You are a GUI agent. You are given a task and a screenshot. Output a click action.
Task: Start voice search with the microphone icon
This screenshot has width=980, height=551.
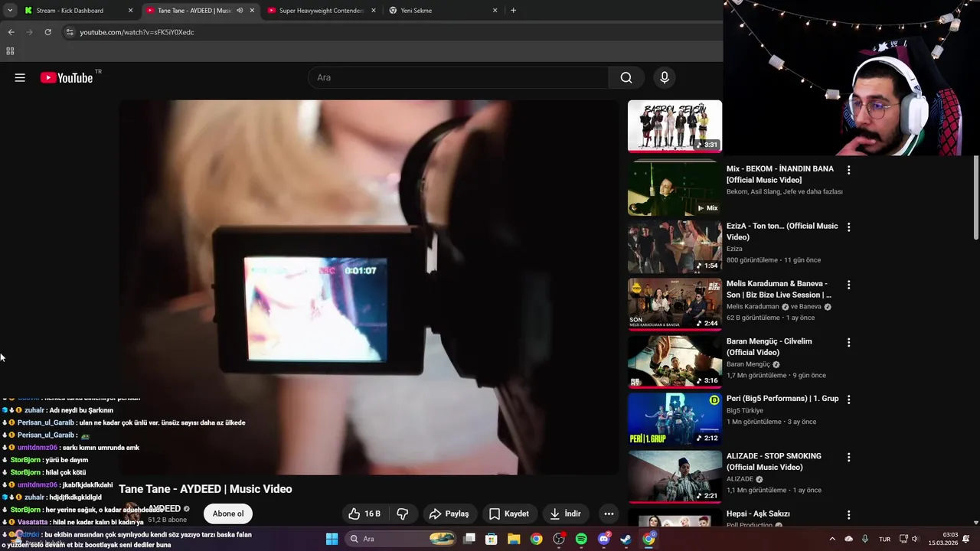(665, 77)
